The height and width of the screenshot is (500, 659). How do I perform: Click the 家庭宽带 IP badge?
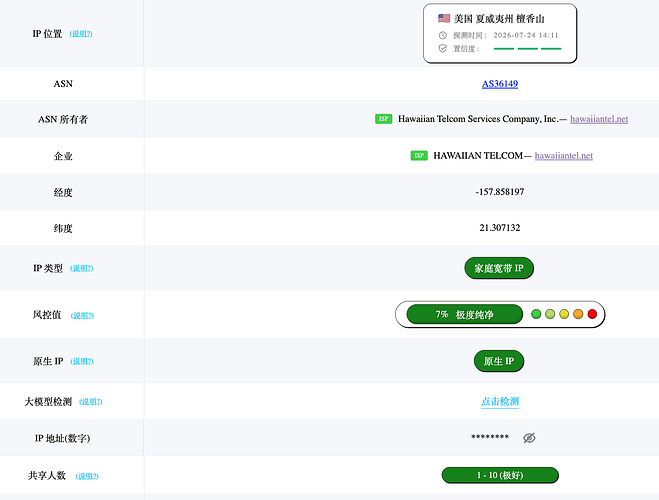pos(499,268)
